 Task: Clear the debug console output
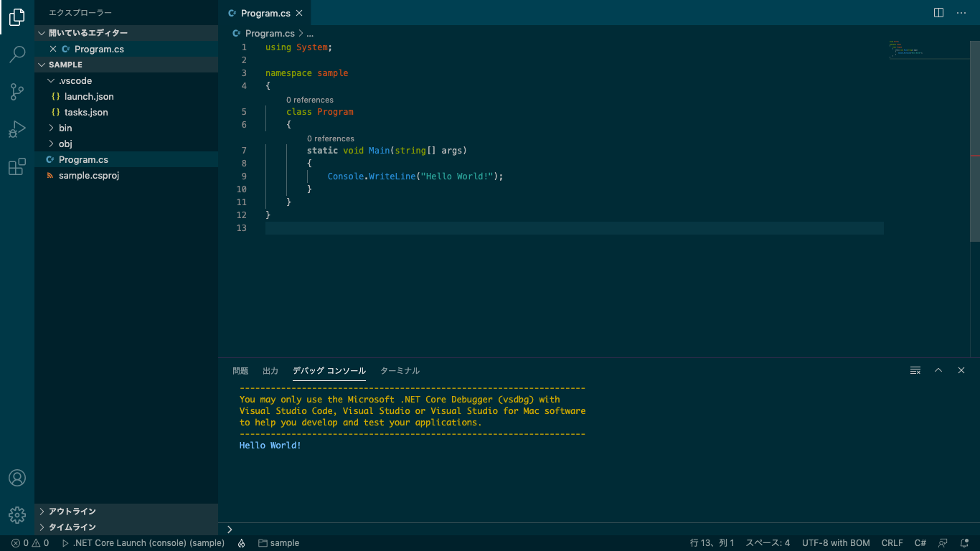[x=915, y=370]
